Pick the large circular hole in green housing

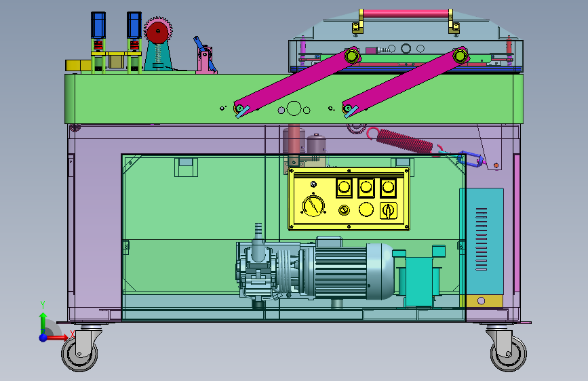(294, 108)
